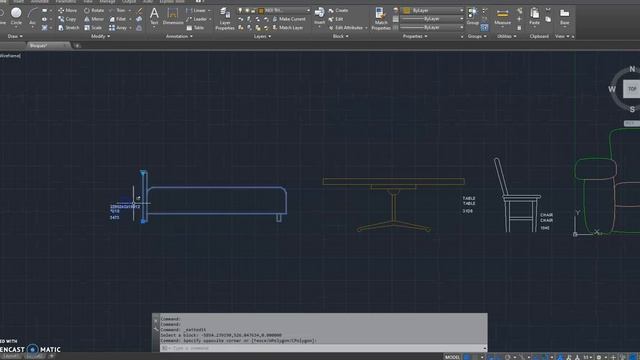Open the object color ByLayer dropdown
The image size is (640, 360).
point(432,11)
